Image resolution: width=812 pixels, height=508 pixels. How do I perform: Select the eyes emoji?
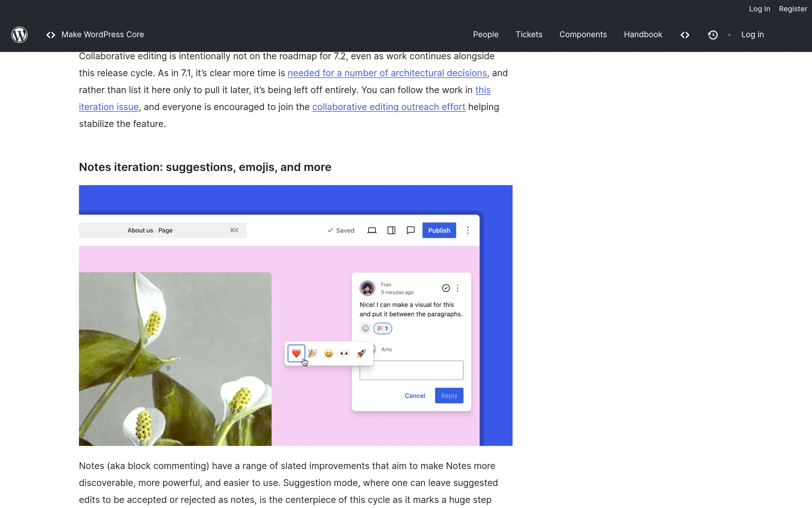[344, 353]
